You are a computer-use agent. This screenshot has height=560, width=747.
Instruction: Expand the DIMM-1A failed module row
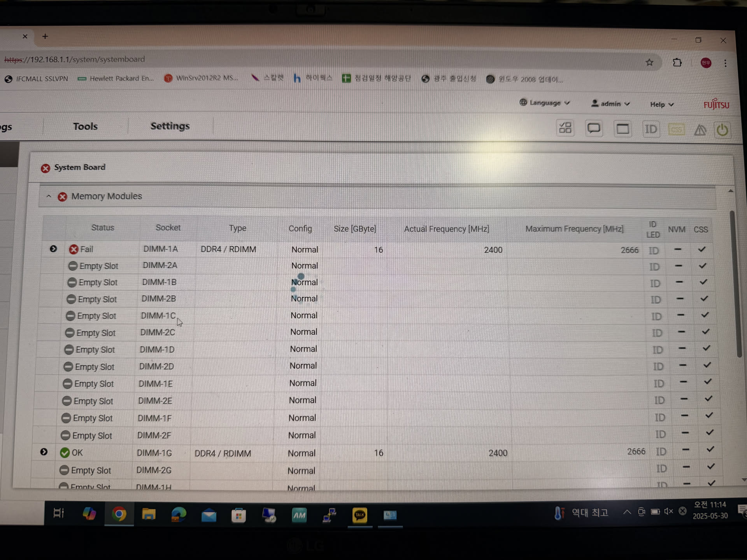point(53,249)
